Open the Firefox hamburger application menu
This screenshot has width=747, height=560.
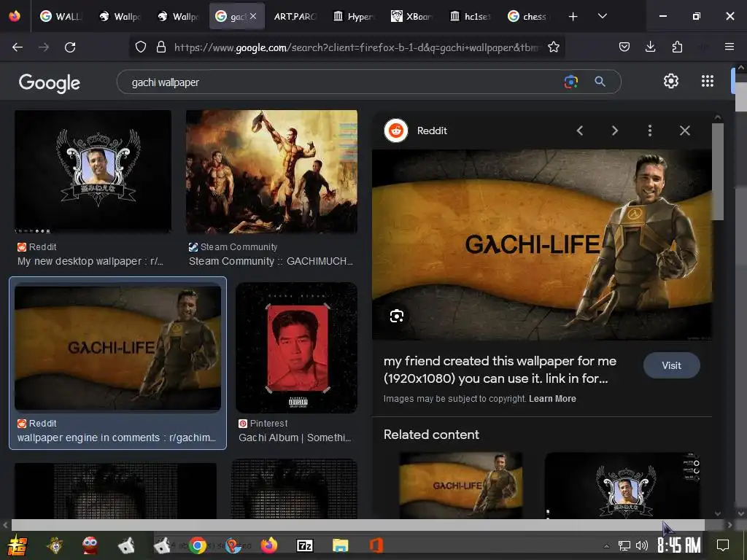729,47
